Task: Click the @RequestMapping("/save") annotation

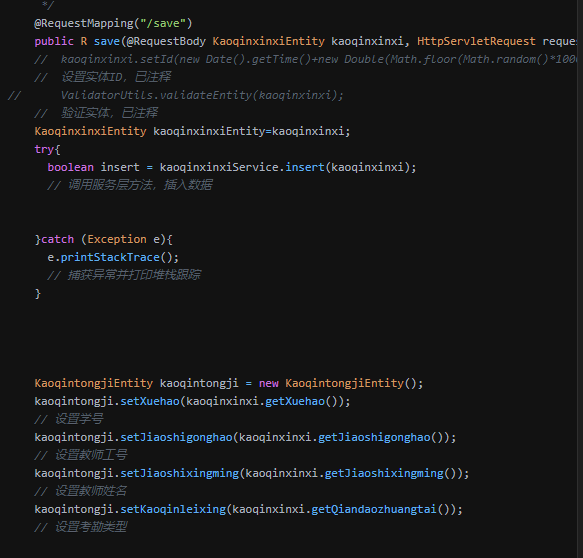Action: click(113, 23)
